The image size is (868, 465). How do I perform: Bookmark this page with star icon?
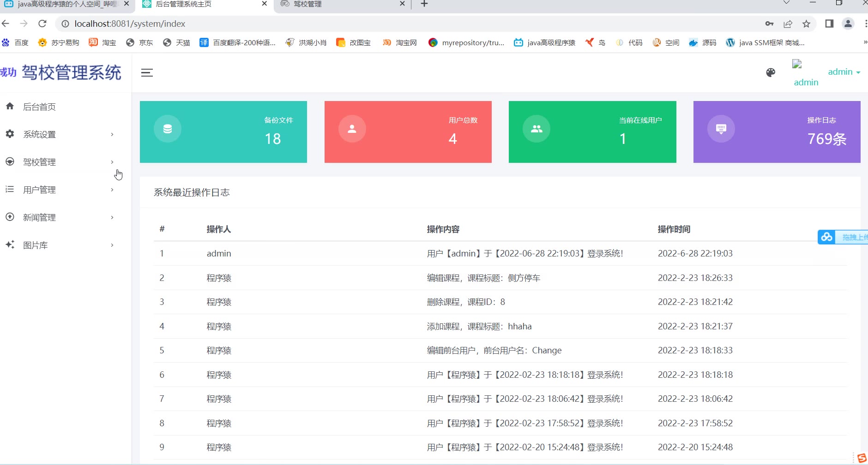tap(806, 24)
